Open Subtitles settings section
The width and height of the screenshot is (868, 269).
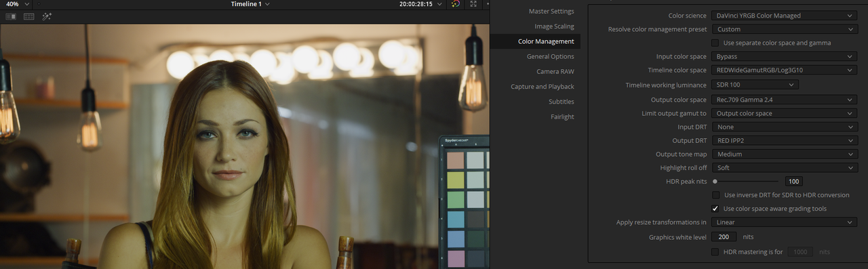tap(561, 102)
